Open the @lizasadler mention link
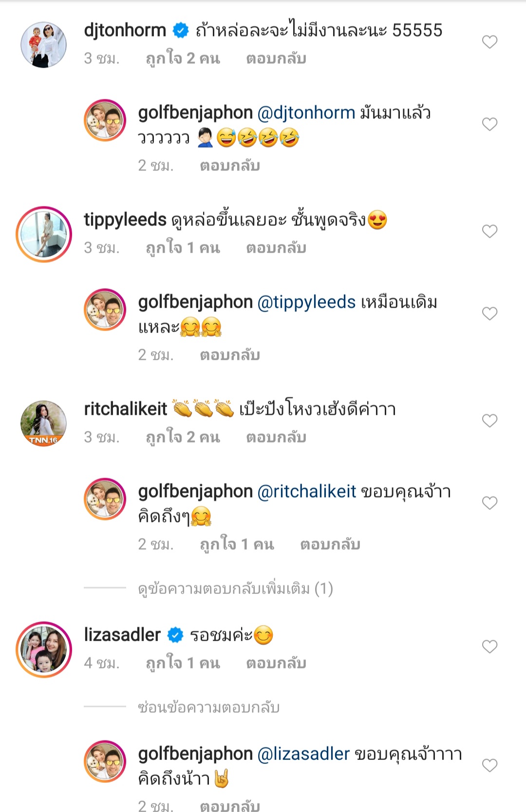Image resolution: width=526 pixels, height=812 pixels. [x=303, y=754]
